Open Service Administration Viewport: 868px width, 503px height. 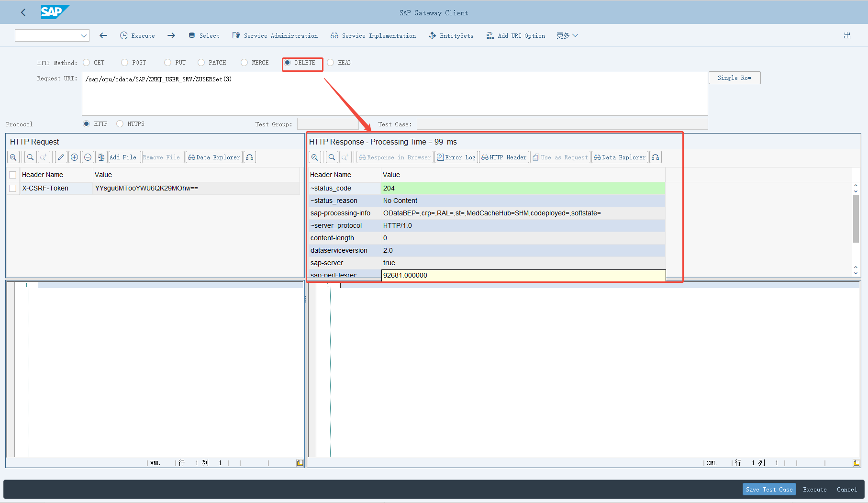coord(275,35)
